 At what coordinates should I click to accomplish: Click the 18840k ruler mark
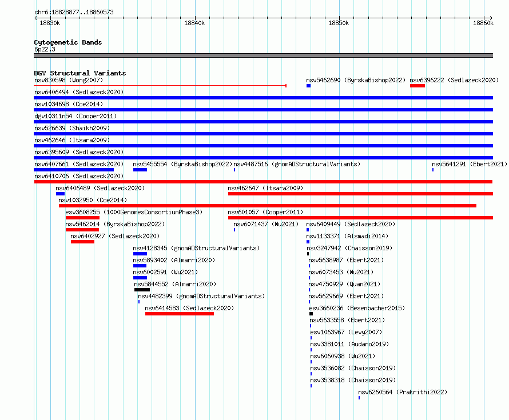194,23
